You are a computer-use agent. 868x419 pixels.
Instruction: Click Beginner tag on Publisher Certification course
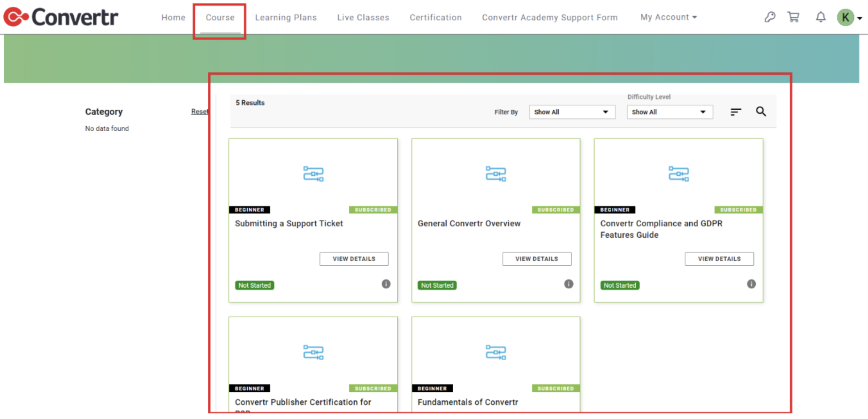[250, 388]
